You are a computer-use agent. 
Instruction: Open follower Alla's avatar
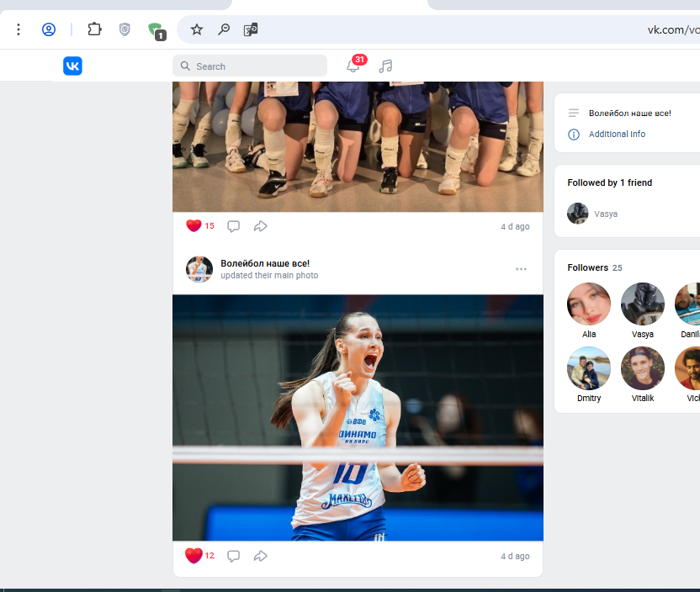tap(589, 304)
